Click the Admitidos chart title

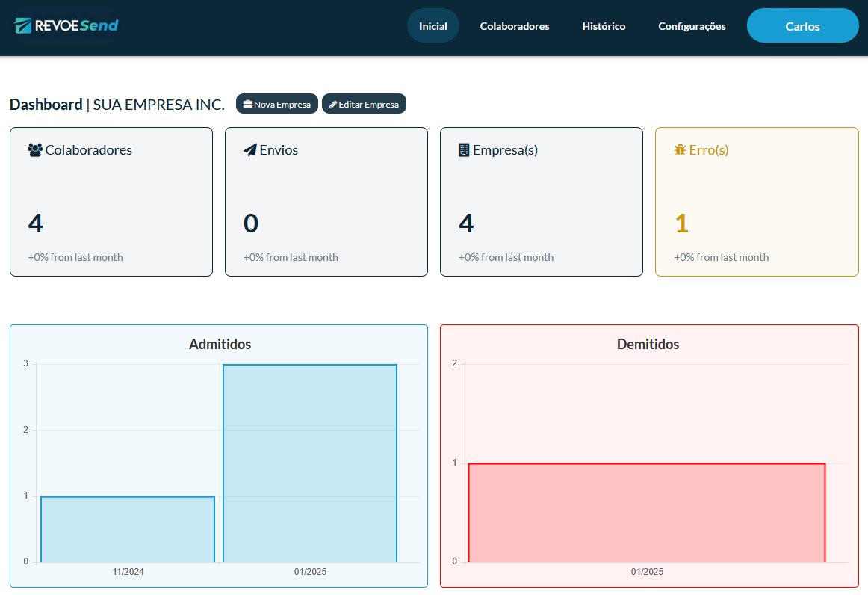(x=220, y=344)
